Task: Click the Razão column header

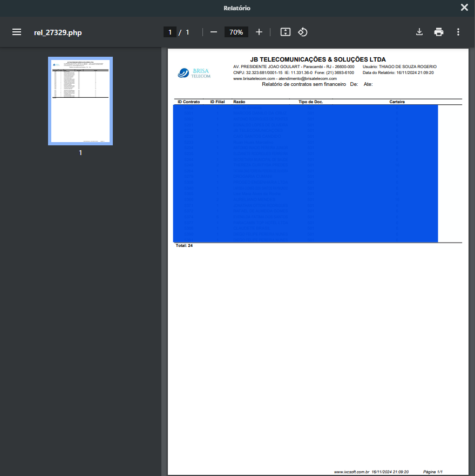Action: (x=239, y=102)
